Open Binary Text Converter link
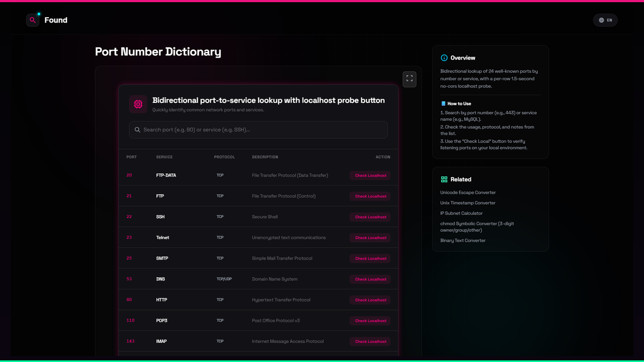Image resolution: width=644 pixels, height=362 pixels. [x=463, y=241]
